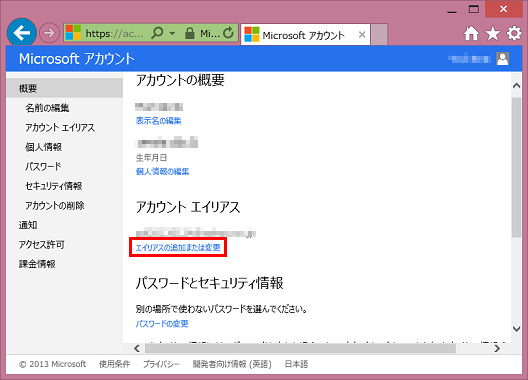Click the 表示名の編集 link
Image resolution: width=528 pixels, height=380 pixels.
click(x=158, y=121)
